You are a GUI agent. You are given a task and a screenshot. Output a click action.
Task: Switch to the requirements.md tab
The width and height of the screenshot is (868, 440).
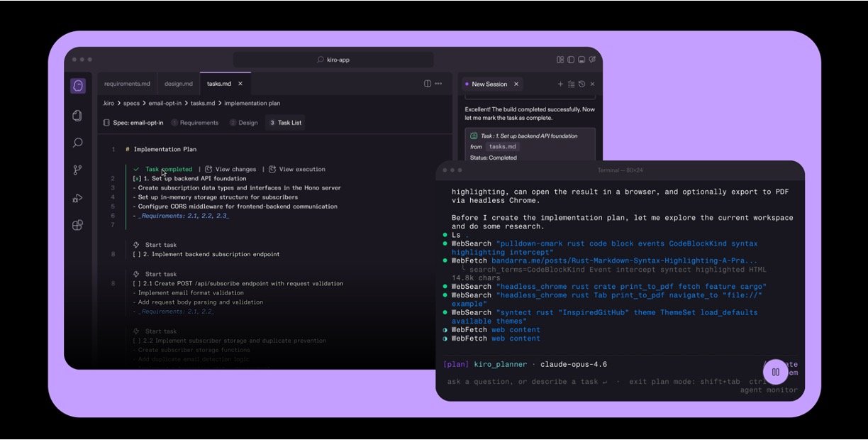127,84
